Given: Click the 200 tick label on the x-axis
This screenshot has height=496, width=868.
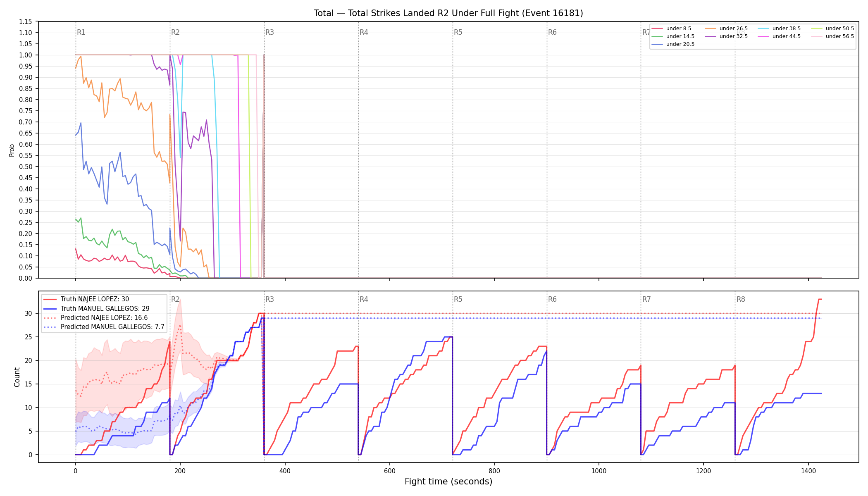Looking at the screenshot, I should point(180,471).
